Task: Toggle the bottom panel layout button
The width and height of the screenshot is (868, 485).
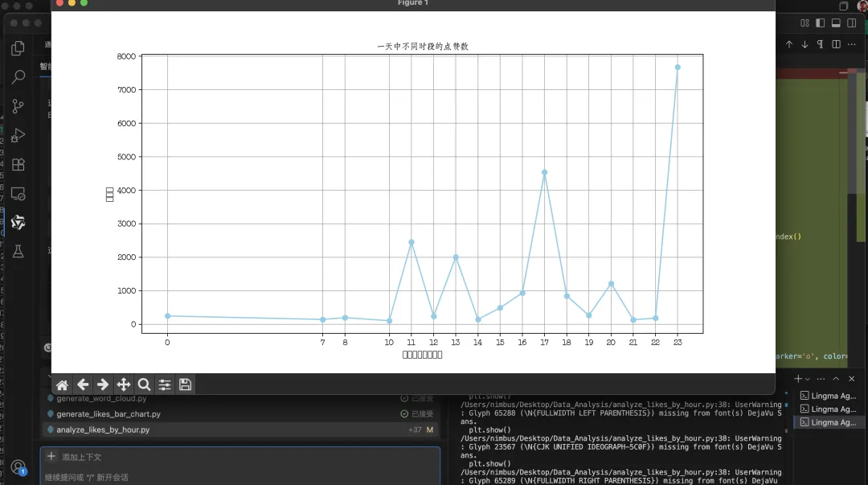Action: point(836,23)
